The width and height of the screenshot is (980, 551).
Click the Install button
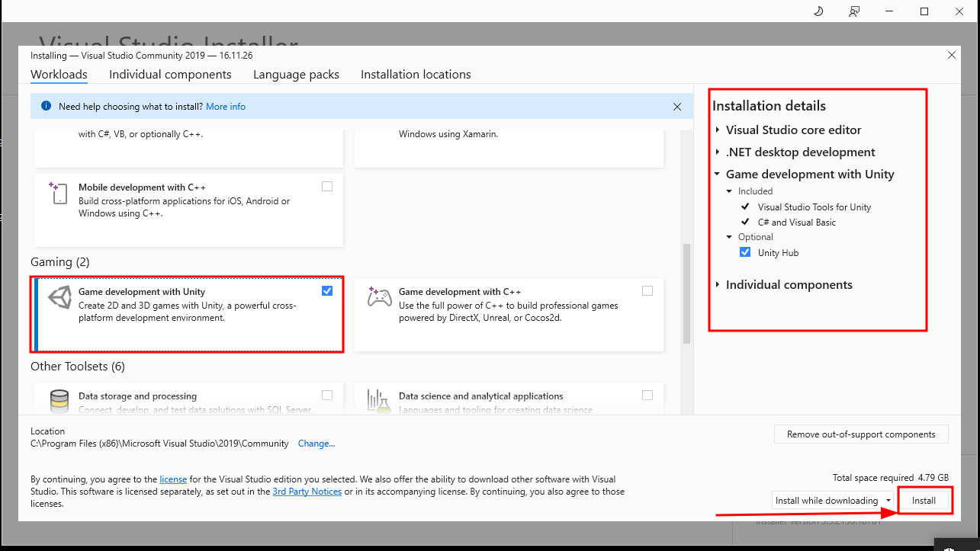click(924, 501)
